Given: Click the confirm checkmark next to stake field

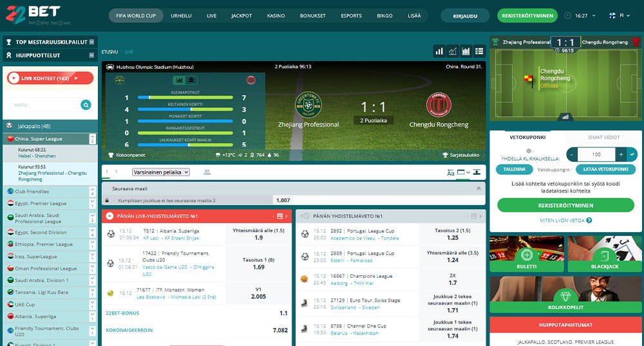Looking at the screenshot, I should 632,154.
